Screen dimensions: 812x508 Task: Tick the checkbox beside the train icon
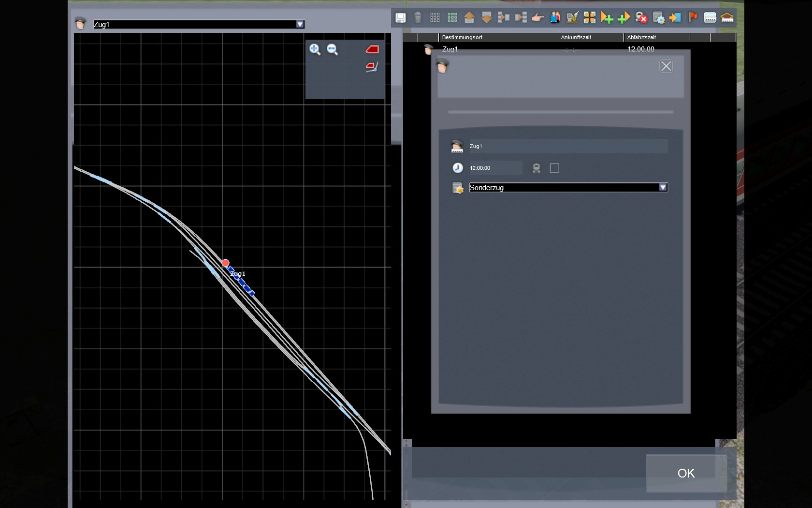[x=554, y=168]
